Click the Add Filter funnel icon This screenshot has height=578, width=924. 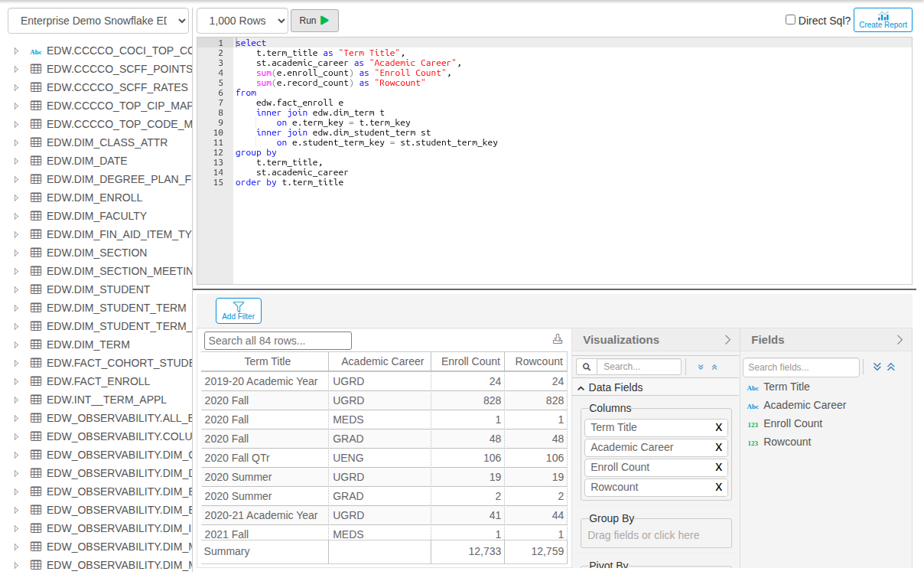click(x=239, y=306)
